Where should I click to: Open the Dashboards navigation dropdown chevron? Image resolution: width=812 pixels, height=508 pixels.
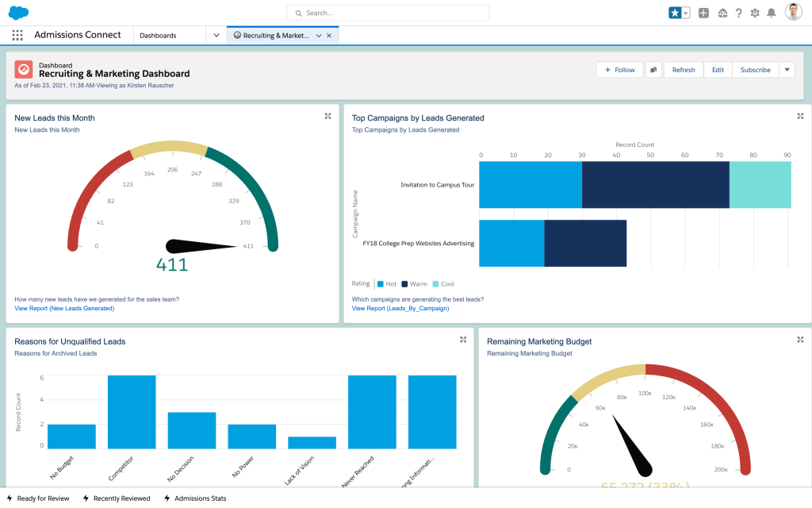point(216,36)
